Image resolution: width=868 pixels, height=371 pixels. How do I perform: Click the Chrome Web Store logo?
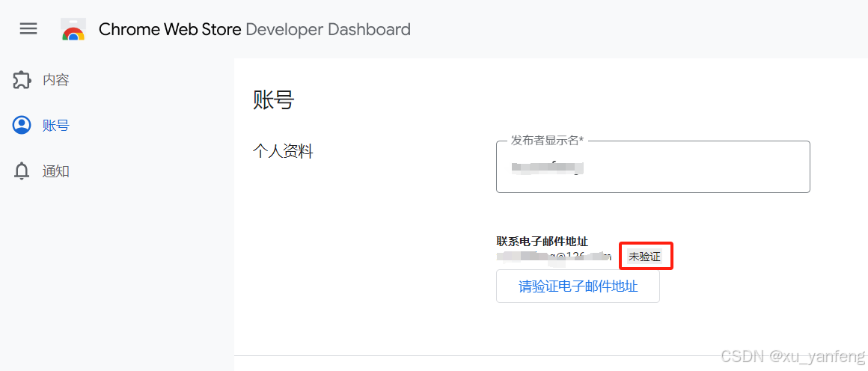click(x=73, y=29)
